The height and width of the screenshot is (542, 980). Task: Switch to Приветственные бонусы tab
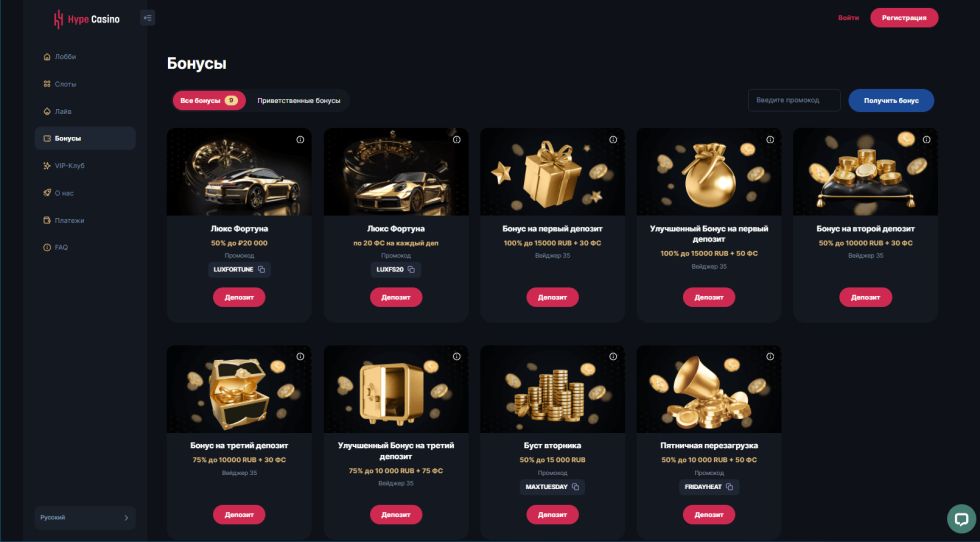[x=299, y=101]
